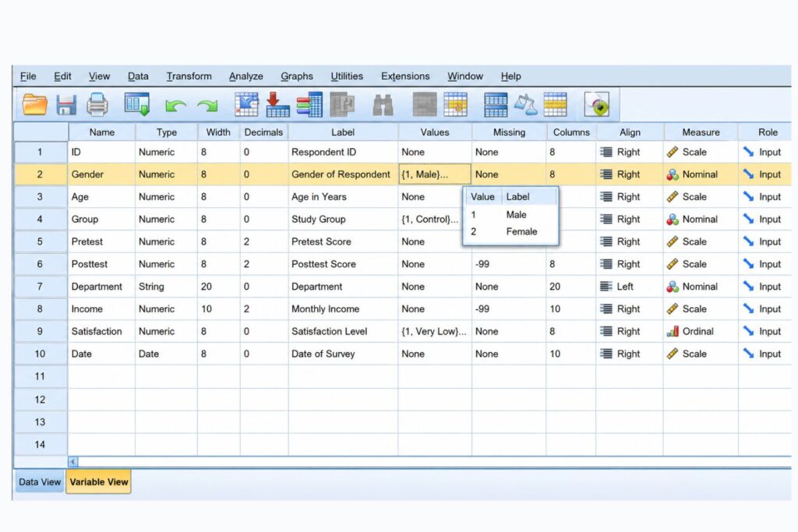
Task: Click the Female entry in the values popup
Action: click(521, 231)
